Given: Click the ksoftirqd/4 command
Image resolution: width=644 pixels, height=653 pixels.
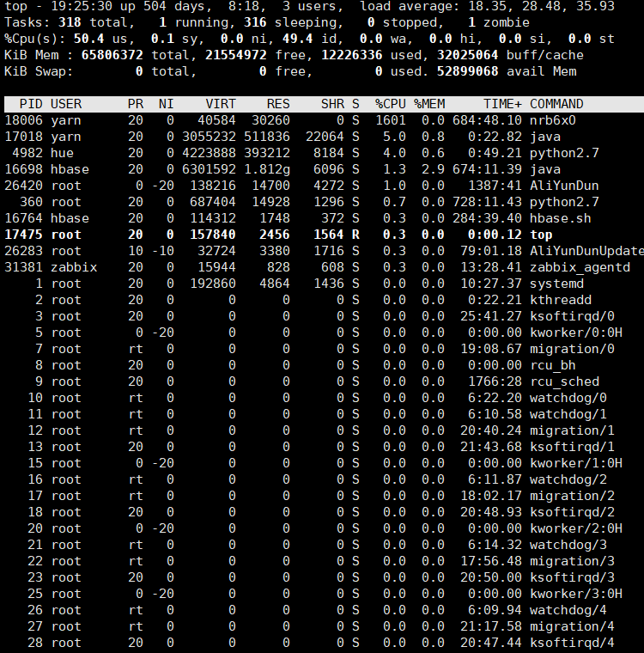Looking at the screenshot, I should [x=572, y=643].
